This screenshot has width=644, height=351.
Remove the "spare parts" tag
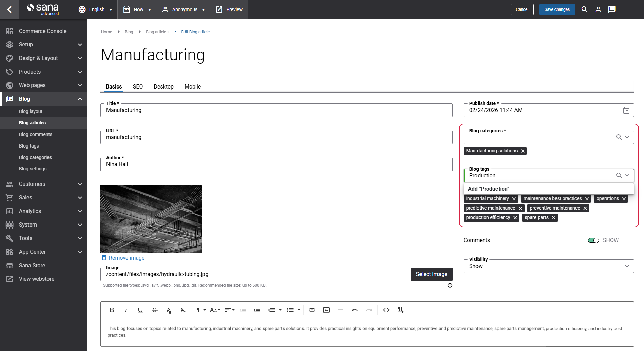point(553,218)
